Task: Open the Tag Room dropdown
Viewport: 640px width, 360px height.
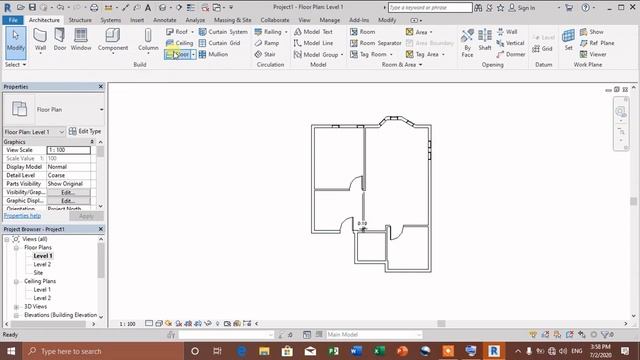Action: [391, 54]
